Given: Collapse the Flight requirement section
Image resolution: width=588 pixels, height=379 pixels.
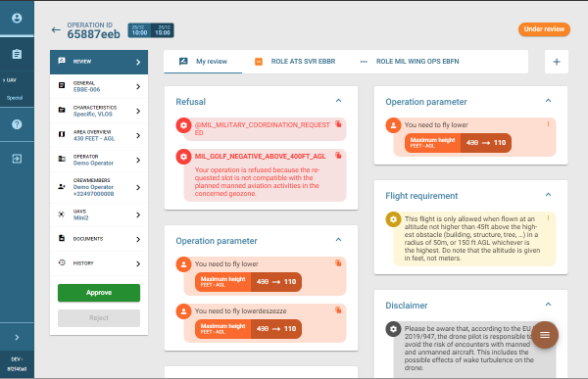Looking at the screenshot, I should (x=548, y=195).
